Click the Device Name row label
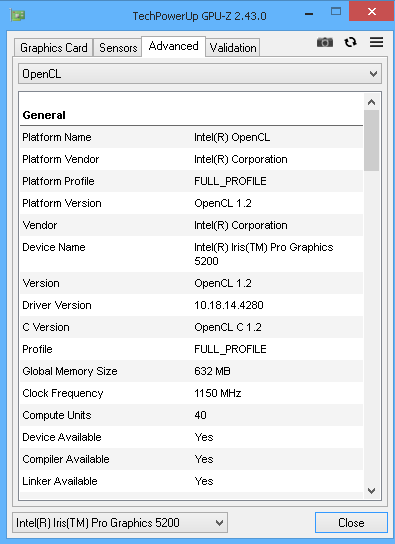This screenshot has height=544, width=395. (54, 247)
